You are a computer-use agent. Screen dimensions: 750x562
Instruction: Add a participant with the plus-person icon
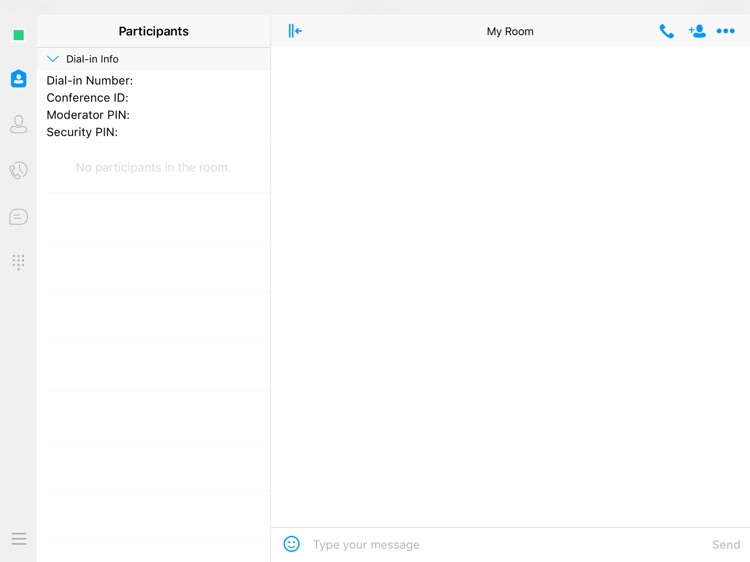coord(697,31)
